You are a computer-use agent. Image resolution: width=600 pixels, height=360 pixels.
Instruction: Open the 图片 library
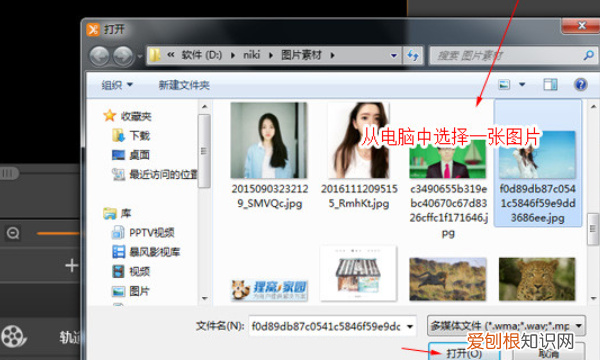[x=131, y=291]
